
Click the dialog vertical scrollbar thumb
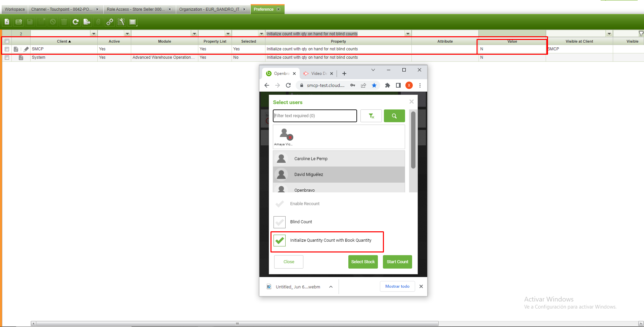(413, 140)
